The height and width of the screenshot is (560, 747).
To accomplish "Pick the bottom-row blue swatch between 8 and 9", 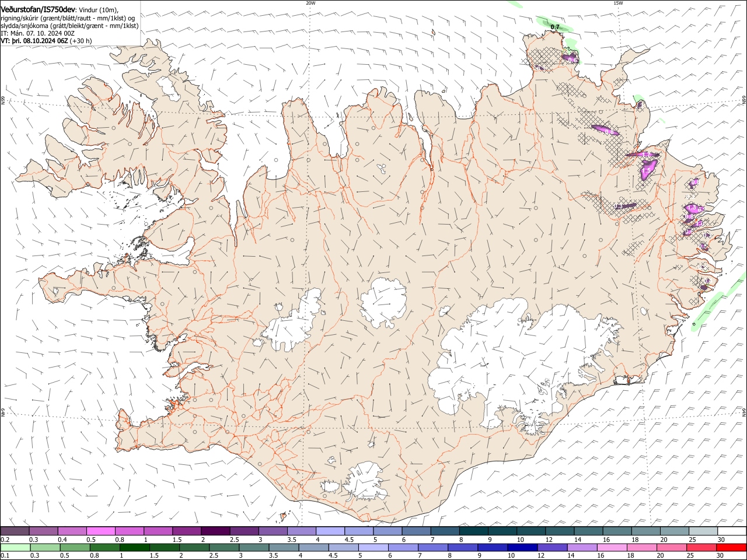I will (x=463, y=548).
